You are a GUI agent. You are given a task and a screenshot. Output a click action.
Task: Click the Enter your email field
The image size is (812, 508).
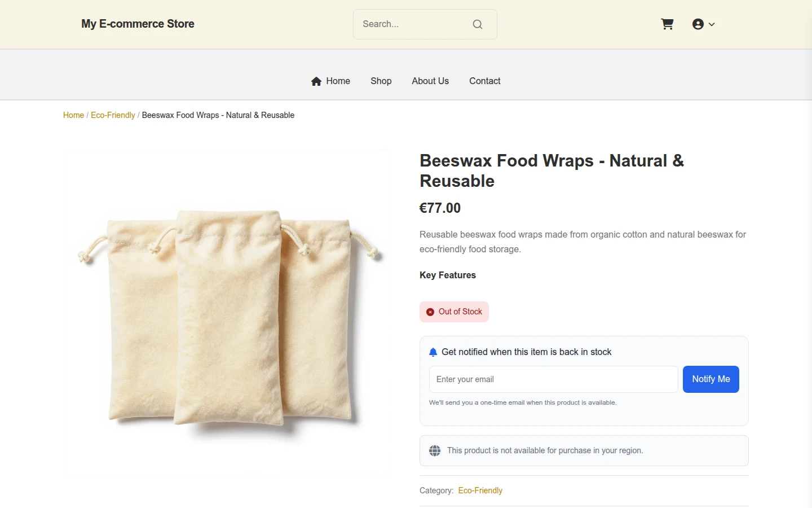pos(553,379)
